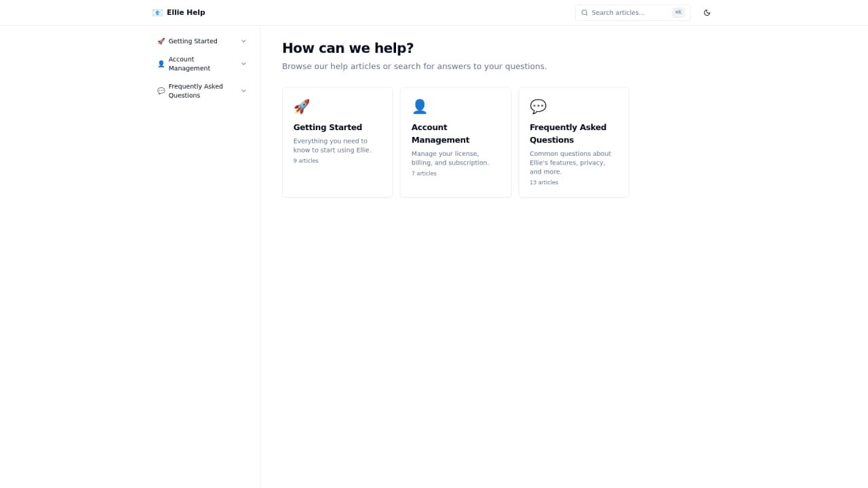Click the person icon beside Account Management in sidebar
This screenshot has height=488, width=868.
click(x=161, y=64)
